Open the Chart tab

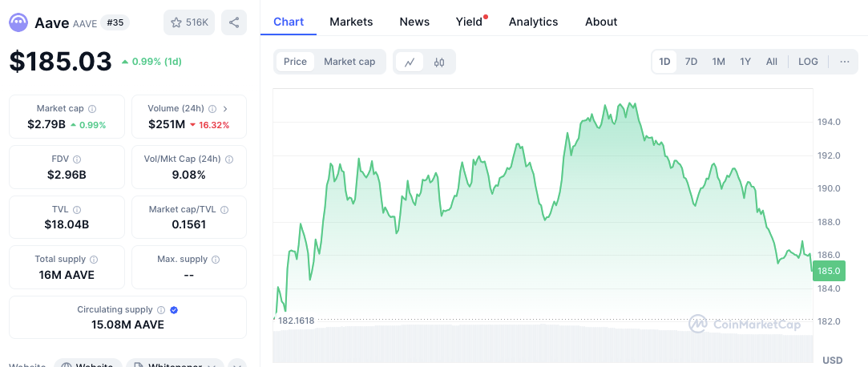click(289, 22)
